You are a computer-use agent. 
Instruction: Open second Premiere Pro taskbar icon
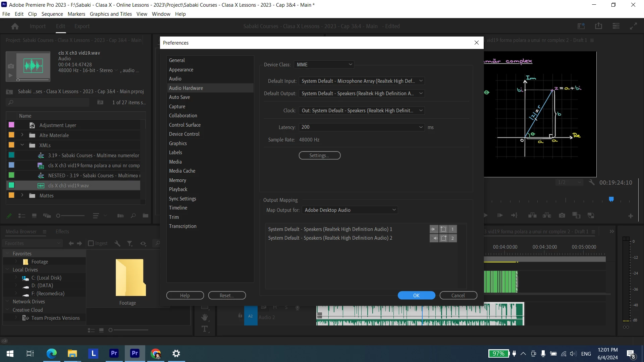pyautogui.click(x=135, y=353)
